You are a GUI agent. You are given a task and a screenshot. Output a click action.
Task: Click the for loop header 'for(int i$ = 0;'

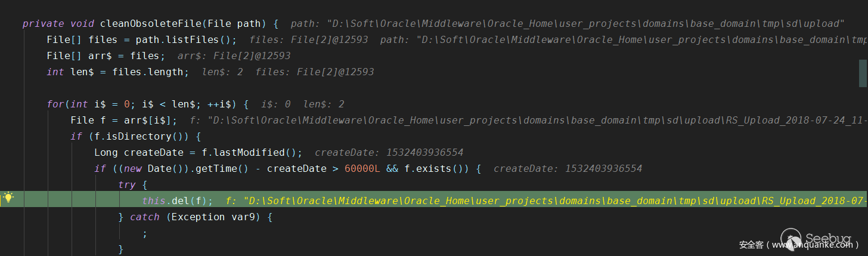click(x=91, y=104)
